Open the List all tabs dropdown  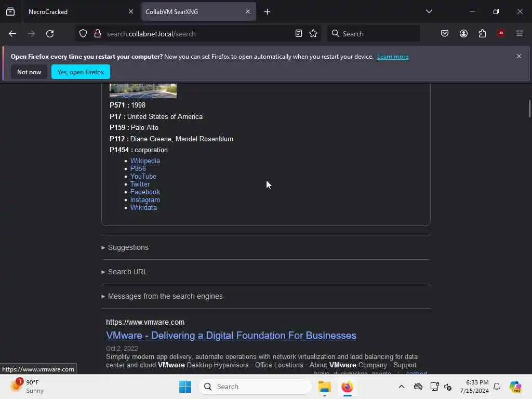tap(429, 11)
